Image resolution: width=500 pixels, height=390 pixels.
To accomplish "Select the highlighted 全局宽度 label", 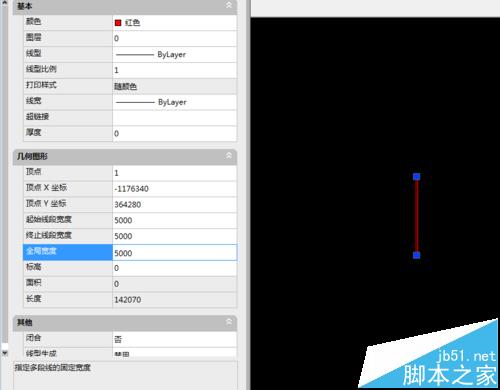I will (68, 252).
